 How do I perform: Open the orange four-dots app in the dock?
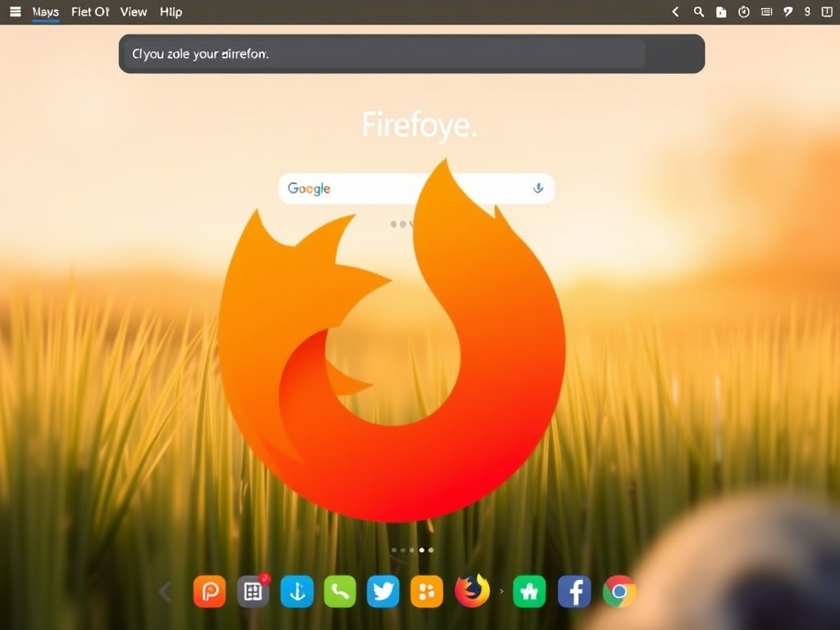[427, 591]
